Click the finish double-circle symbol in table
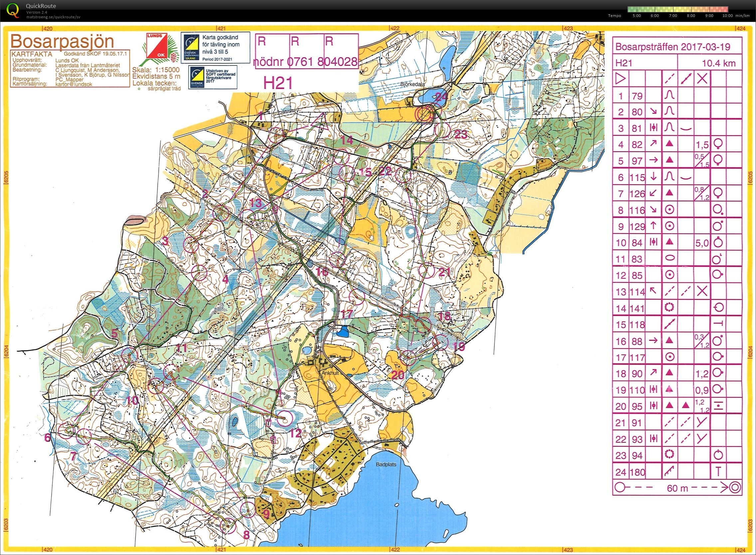Screen dimensions: 756x555 coord(734,487)
